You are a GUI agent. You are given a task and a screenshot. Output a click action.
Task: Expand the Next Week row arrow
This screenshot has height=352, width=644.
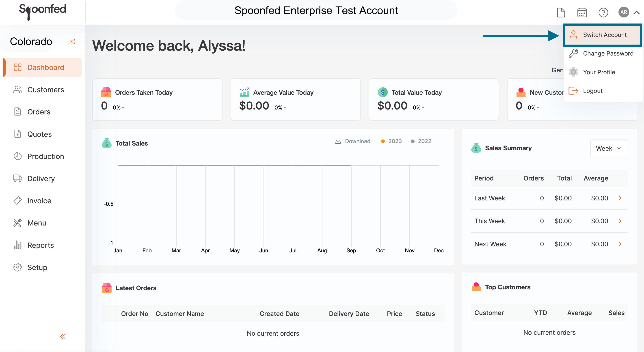(x=620, y=244)
